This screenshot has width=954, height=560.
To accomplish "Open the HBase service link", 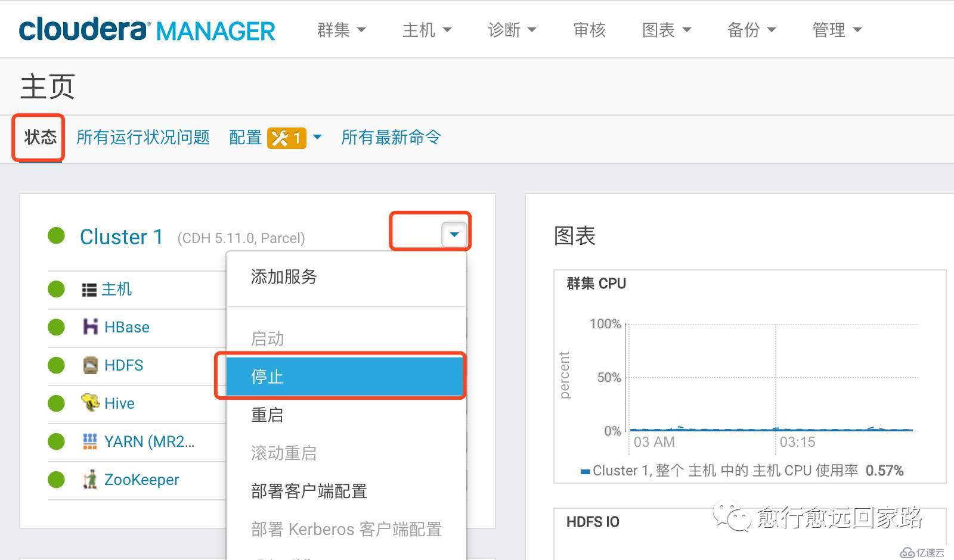I will [x=127, y=327].
